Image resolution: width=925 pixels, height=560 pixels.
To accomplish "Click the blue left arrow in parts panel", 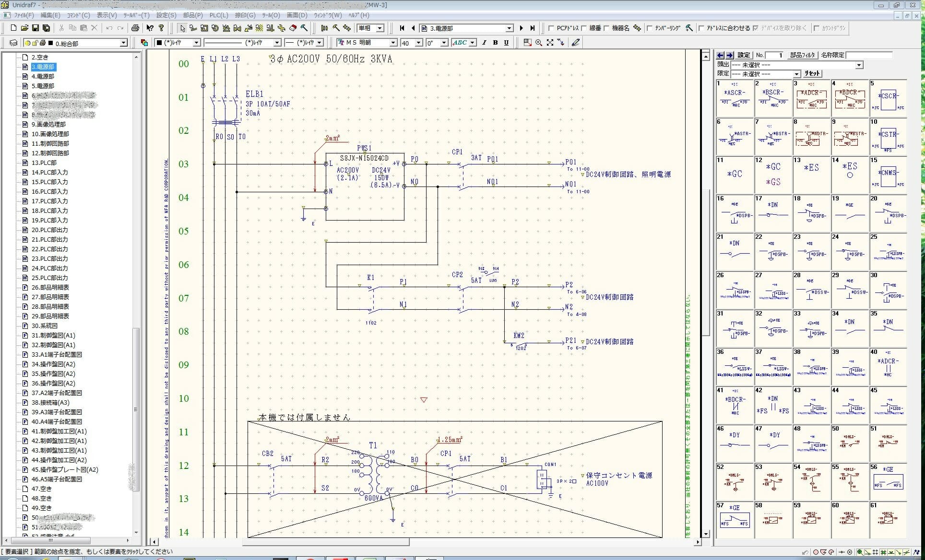I will pos(720,55).
